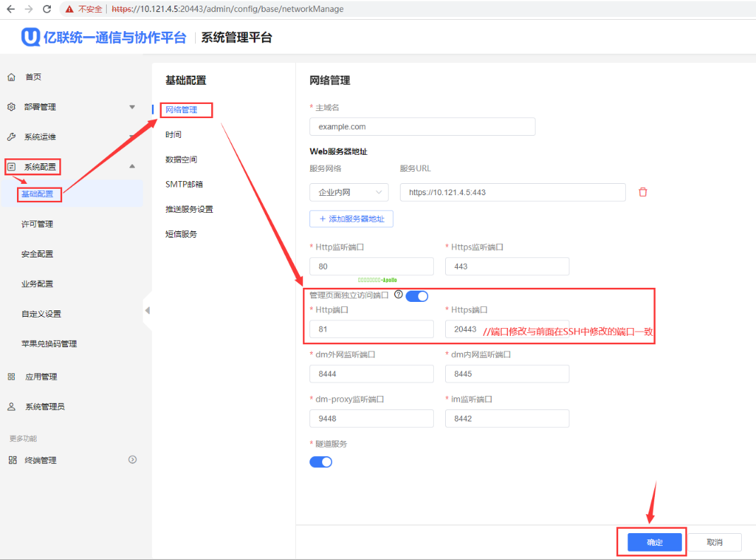Disable the 隧道服务 switch
The image size is (756, 560).
321,462
